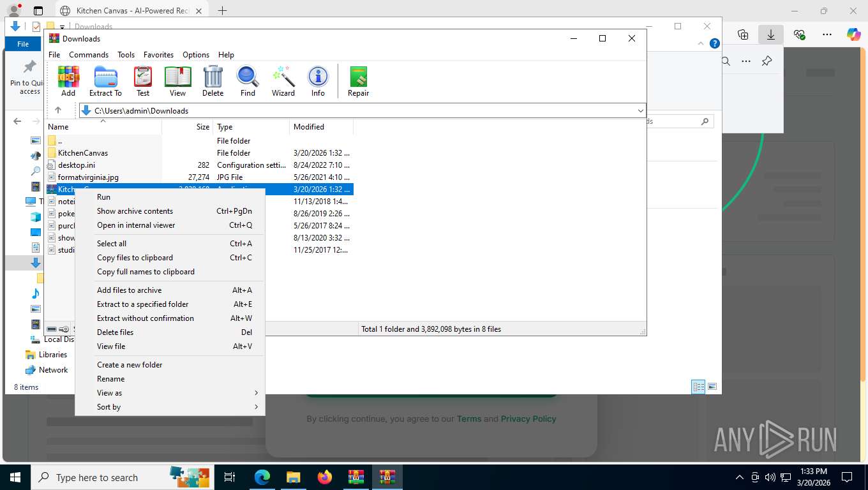Image resolution: width=868 pixels, height=490 pixels.
Task: Click the Explorer blue File tab
Action: [x=23, y=44]
